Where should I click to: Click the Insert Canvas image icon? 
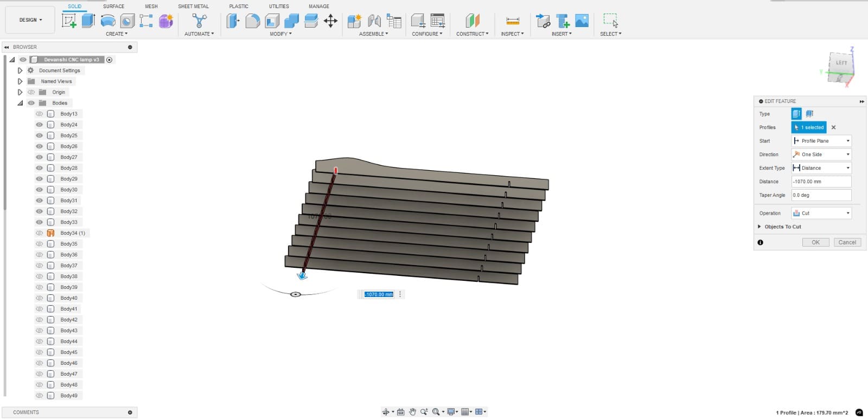(x=582, y=21)
